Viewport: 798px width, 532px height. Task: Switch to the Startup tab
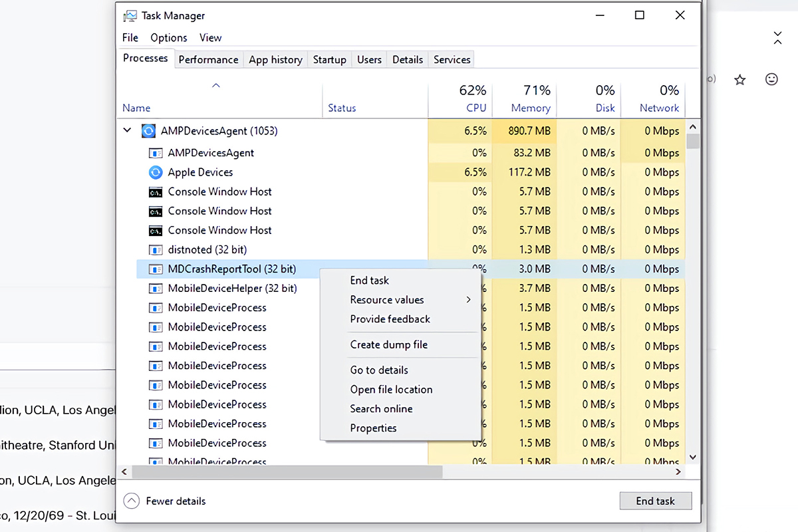coord(330,59)
